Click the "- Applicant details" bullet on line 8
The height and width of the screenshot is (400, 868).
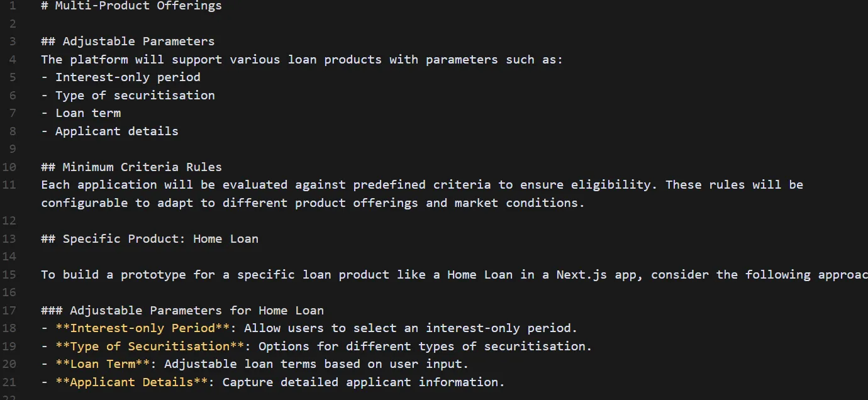click(x=110, y=131)
